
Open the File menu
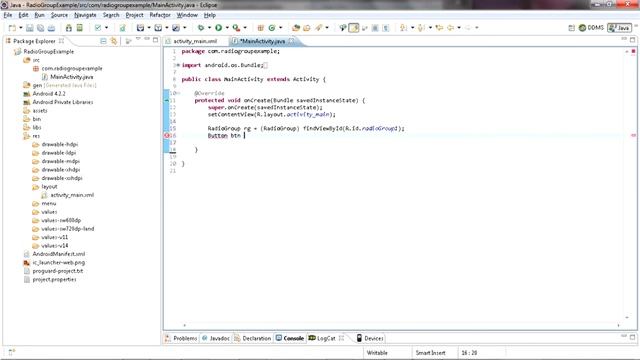[8, 15]
